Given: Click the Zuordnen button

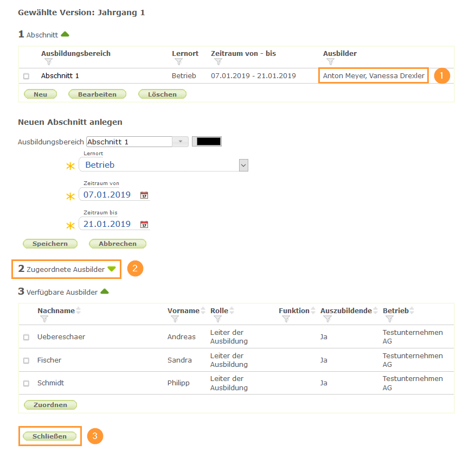Looking at the screenshot, I should 50,405.
